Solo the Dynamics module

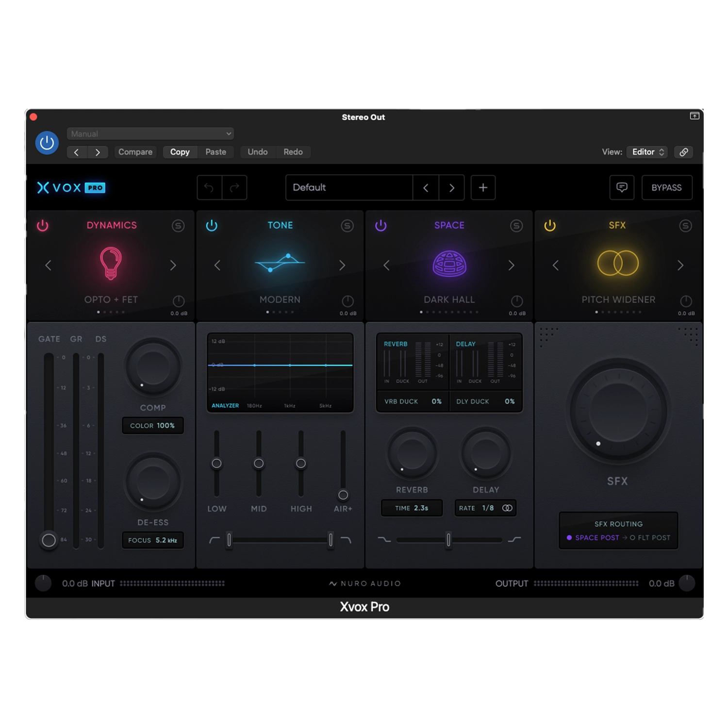tap(178, 225)
